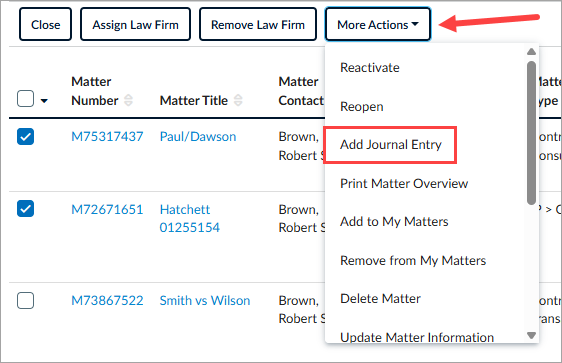
Task: Click the Matter Title column header
Action: pos(194,101)
